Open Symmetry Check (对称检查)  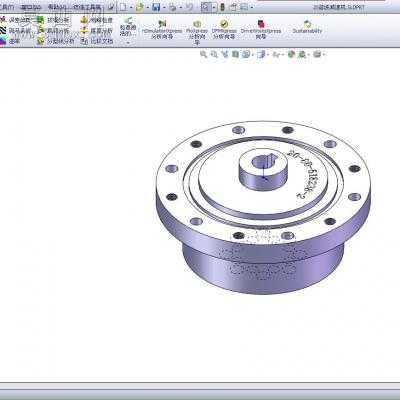tap(97, 20)
